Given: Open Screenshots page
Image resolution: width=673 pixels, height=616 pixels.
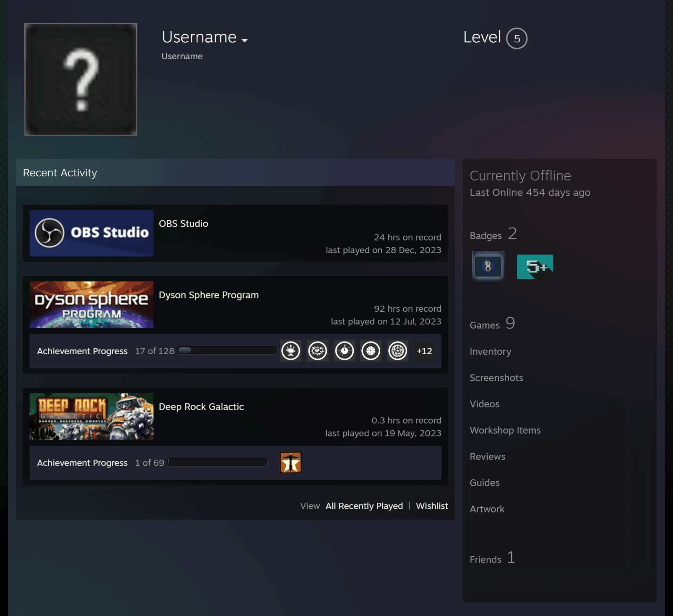Looking at the screenshot, I should pos(496,378).
